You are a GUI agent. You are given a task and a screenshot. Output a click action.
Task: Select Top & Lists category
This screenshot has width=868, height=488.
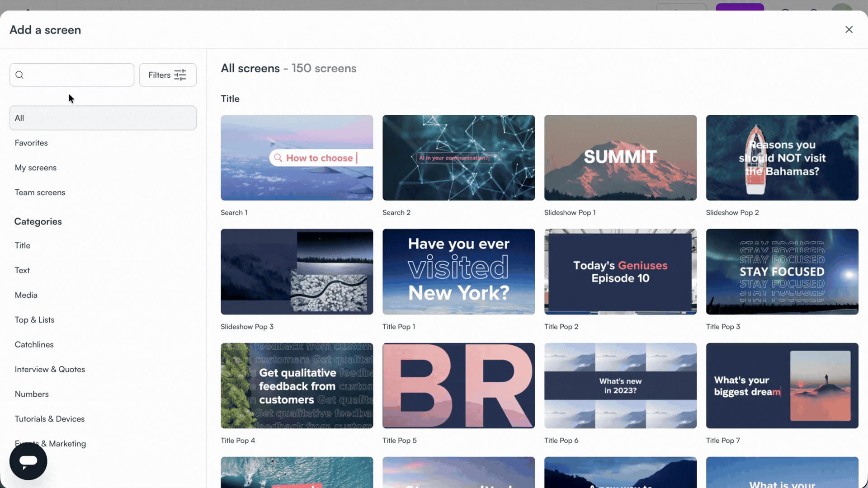coord(34,319)
